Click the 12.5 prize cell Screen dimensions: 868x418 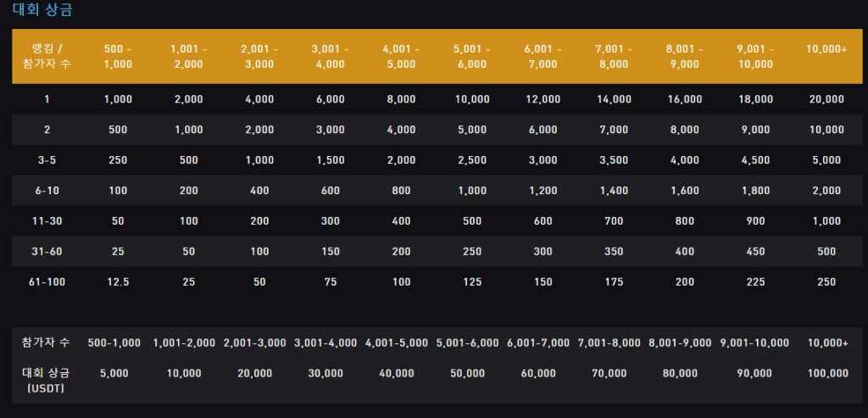click(118, 282)
